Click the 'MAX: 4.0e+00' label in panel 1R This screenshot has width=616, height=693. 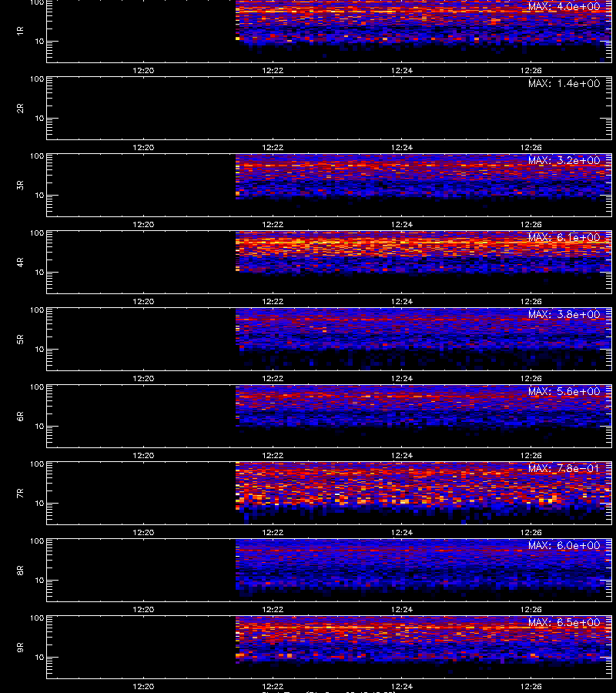[x=564, y=7]
